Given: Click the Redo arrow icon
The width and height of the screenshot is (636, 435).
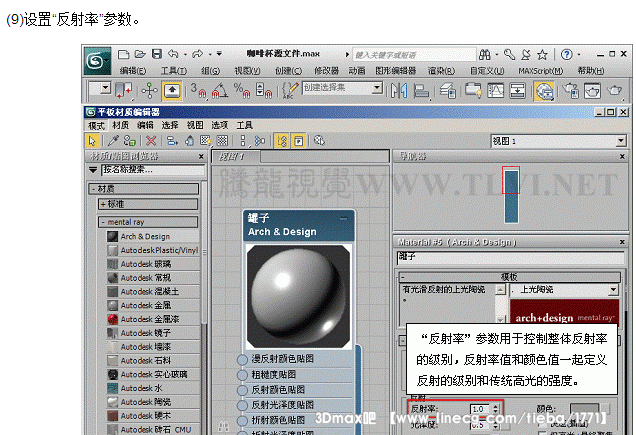Looking at the screenshot, I should pyautogui.click(x=198, y=54).
